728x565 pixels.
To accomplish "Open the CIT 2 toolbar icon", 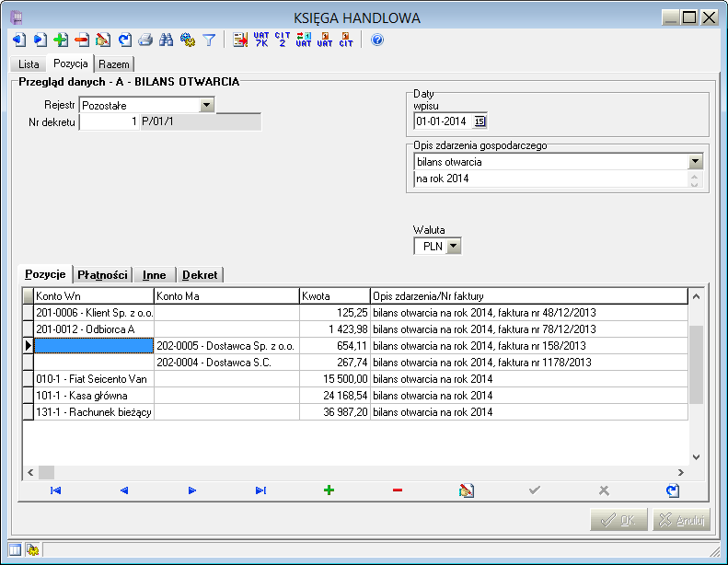I will click(283, 40).
